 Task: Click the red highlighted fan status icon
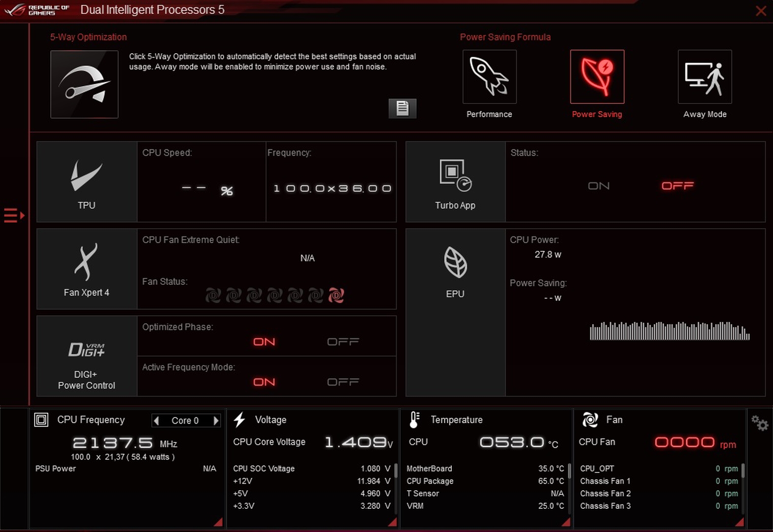pyautogui.click(x=336, y=295)
